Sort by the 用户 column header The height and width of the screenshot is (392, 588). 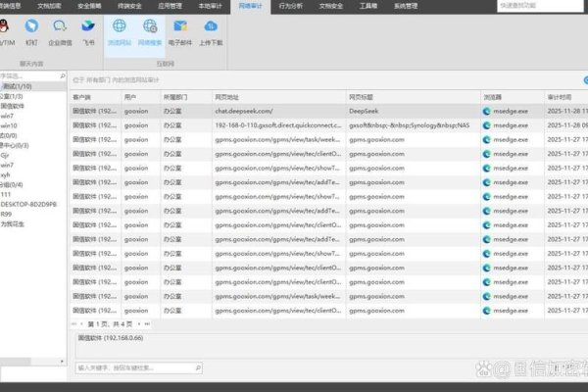(140, 97)
